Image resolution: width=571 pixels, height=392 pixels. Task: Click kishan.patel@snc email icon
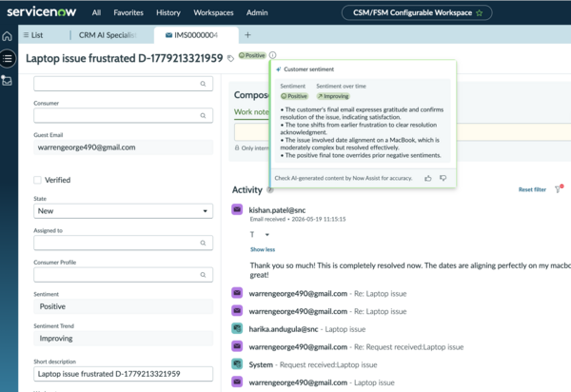pos(237,209)
